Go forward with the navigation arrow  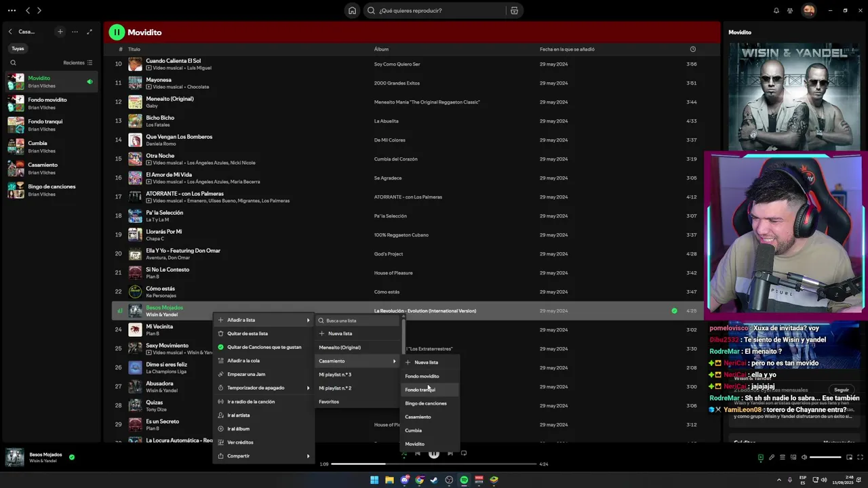39,10
